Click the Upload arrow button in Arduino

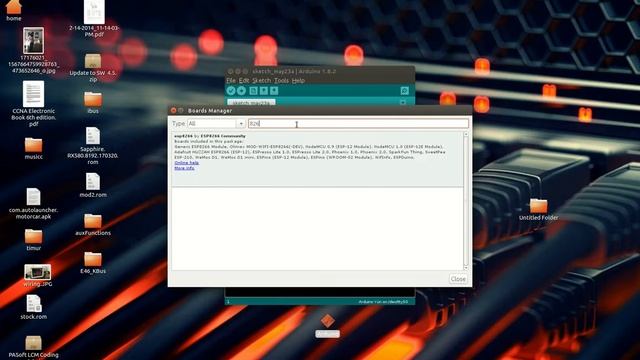pyautogui.click(x=242, y=91)
